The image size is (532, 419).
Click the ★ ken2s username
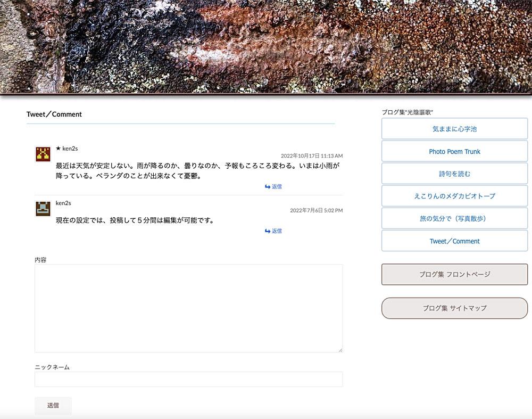[x=66, y=149]
